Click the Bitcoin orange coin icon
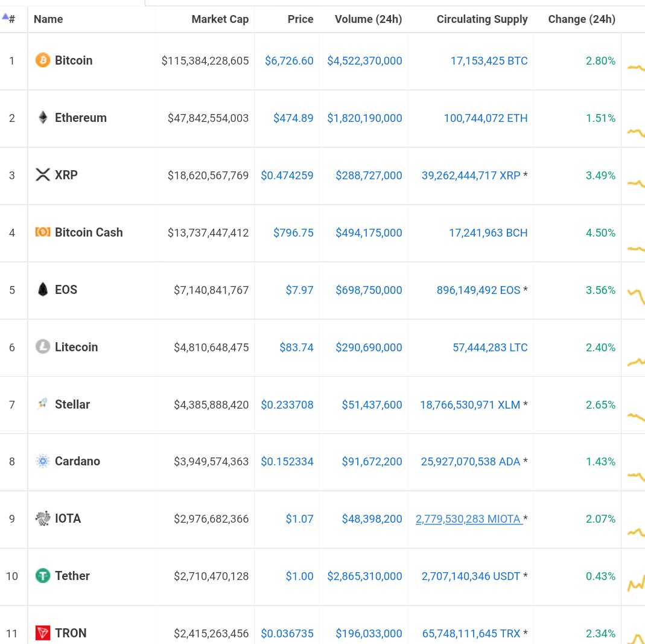Screen dimensions: 645x644 (43, 60)
